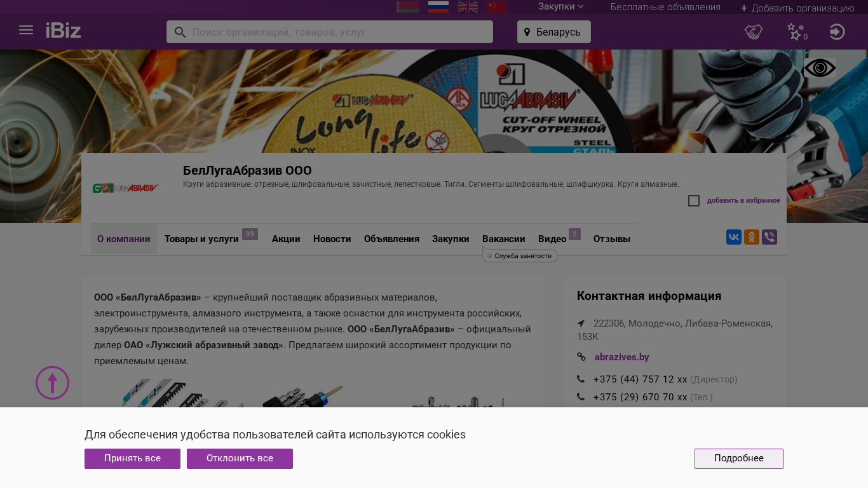Focus the organization search field
Image resolution: width=868 pixels, height=488 pixels.
(x=330, y=32)
